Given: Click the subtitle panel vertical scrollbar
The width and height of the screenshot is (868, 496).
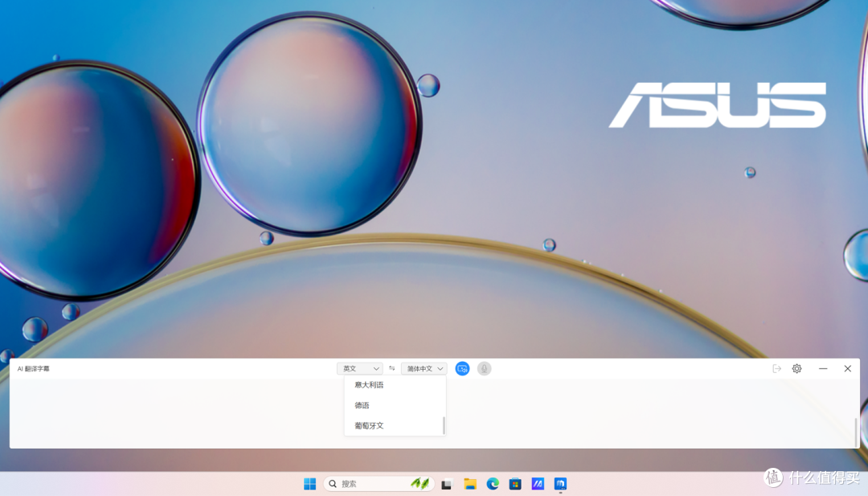Looking at the screenshot, I should (x=857, y=432).
